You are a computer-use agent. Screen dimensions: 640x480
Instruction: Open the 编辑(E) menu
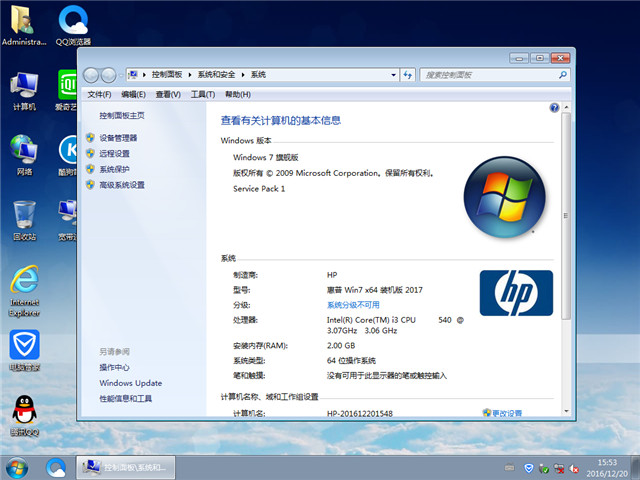tap(133, 95)
